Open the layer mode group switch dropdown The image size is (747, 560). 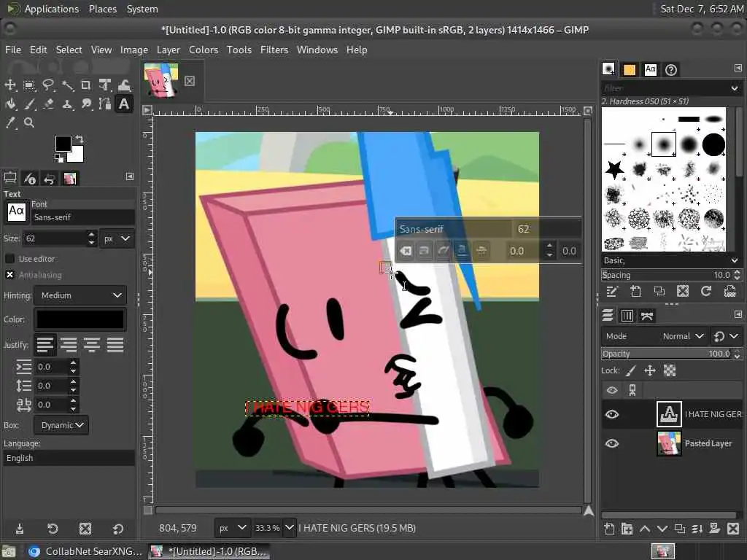(726, 336)
